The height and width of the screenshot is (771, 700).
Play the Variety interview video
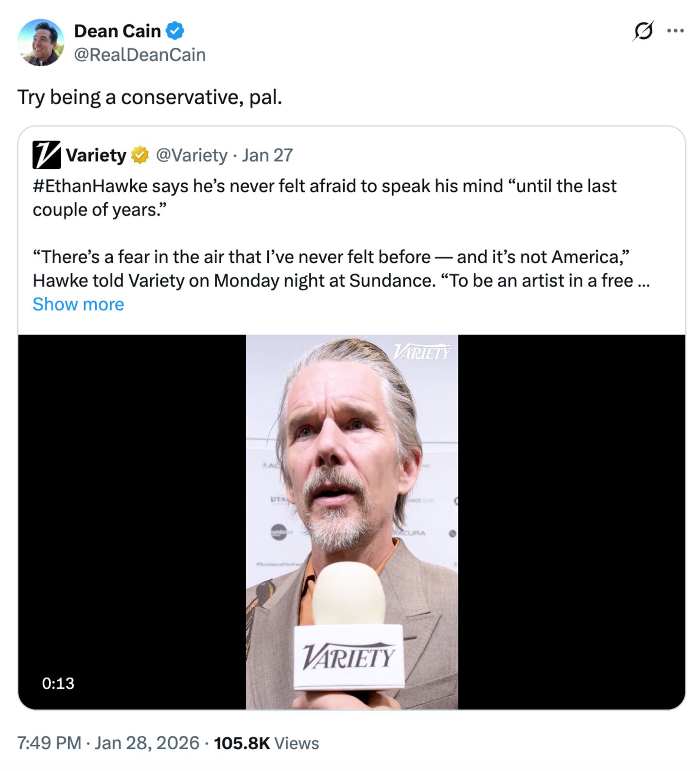pos(351,521)
